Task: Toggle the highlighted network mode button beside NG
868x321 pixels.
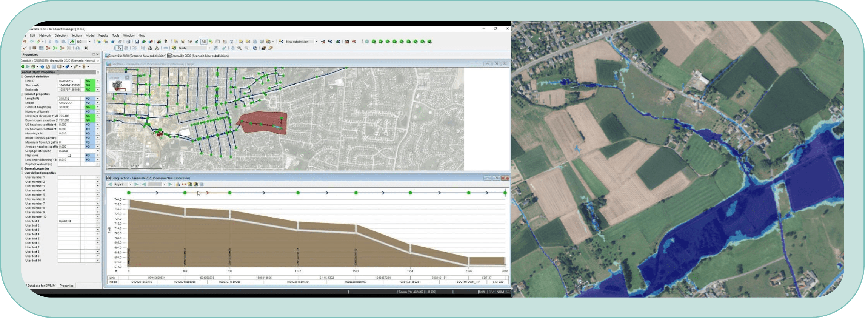Action: coord(72,42)
